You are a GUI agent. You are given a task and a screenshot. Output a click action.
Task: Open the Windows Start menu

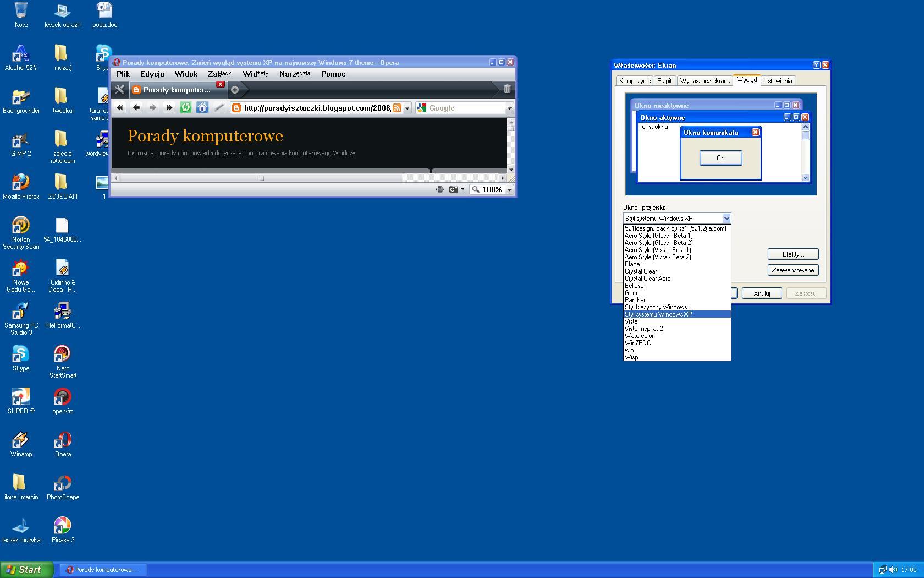tap(26, 570)
